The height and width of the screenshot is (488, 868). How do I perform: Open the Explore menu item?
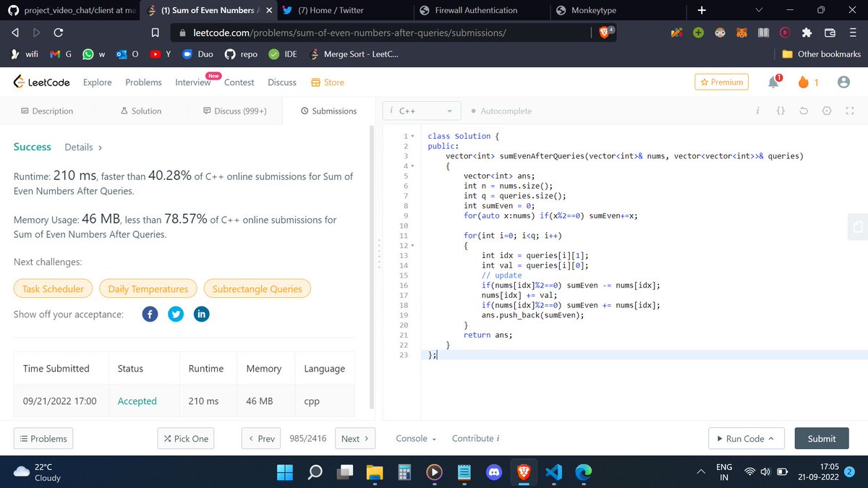98,82
